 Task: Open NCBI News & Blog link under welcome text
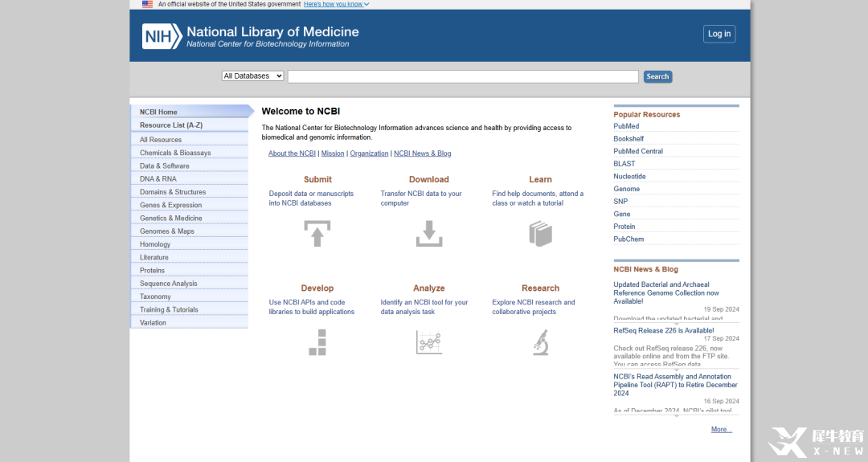pyautogui.click(x=423, y=153)
